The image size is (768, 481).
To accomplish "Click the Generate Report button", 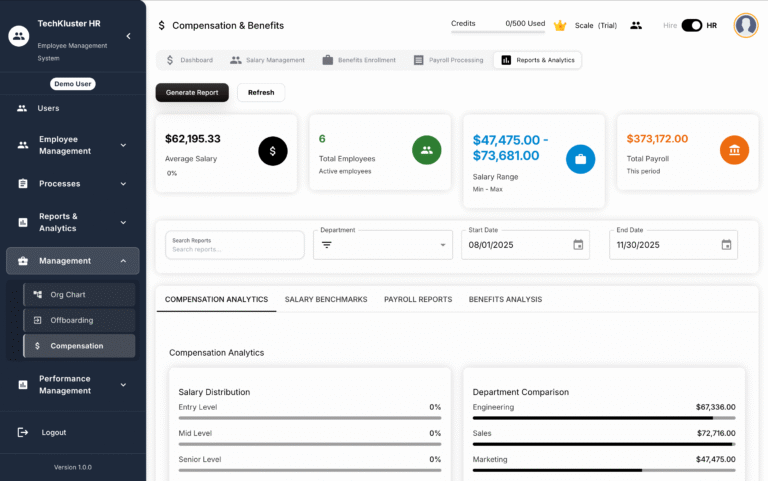I will point(192,92).
